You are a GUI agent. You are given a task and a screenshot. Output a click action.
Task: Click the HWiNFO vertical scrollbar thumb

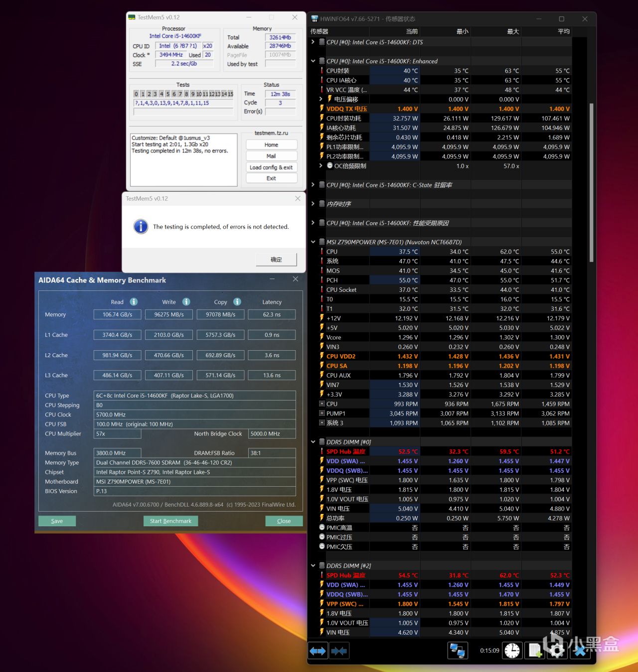pyautogui.click(x=592, y=182)
